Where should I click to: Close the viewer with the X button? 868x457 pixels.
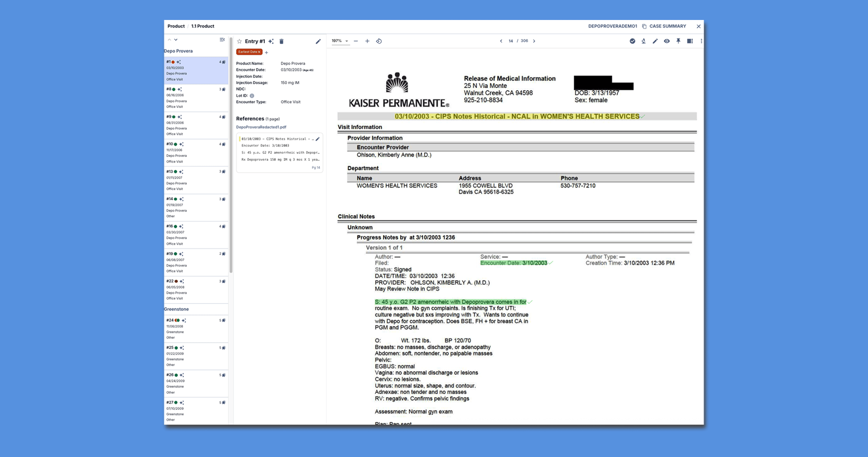(698, 26)
